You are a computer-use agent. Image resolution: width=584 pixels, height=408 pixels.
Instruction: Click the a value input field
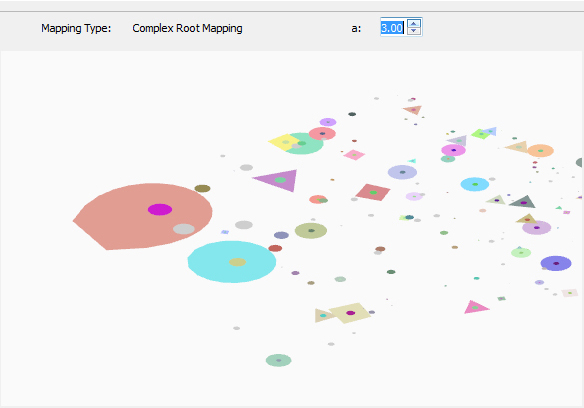tap(393, 28)
